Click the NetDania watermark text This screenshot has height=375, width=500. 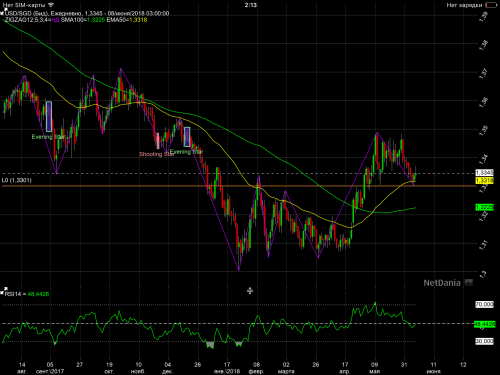tap(442, 283)
